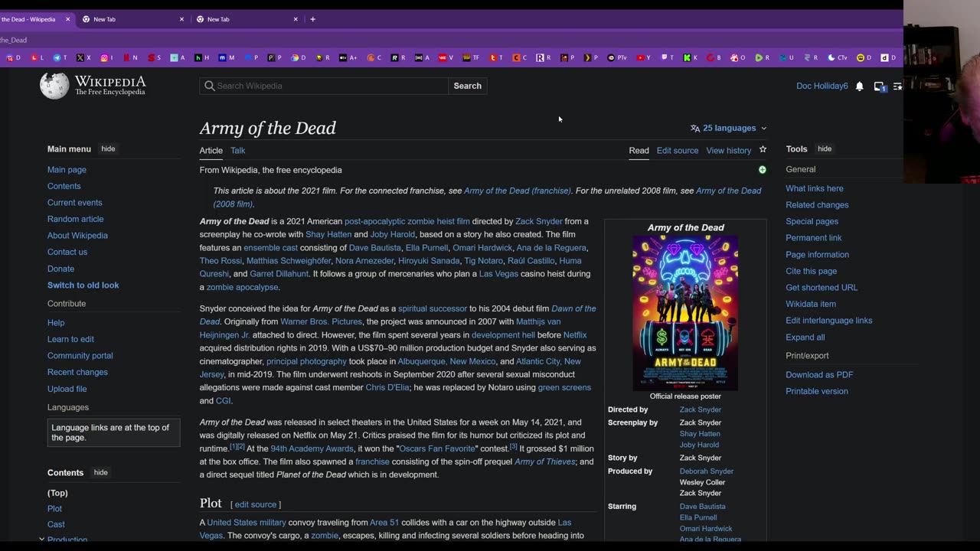Open the Max bookmark labeled M

(227, 57)
